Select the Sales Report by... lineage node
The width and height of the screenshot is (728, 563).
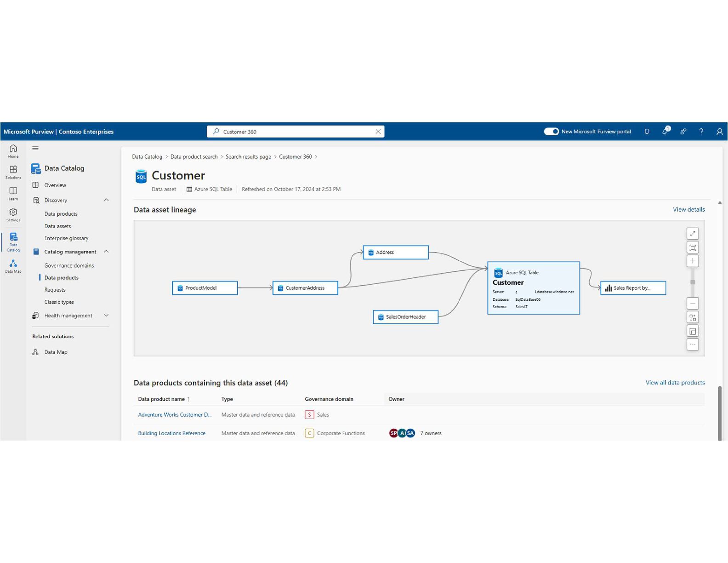tap(633, 288)
